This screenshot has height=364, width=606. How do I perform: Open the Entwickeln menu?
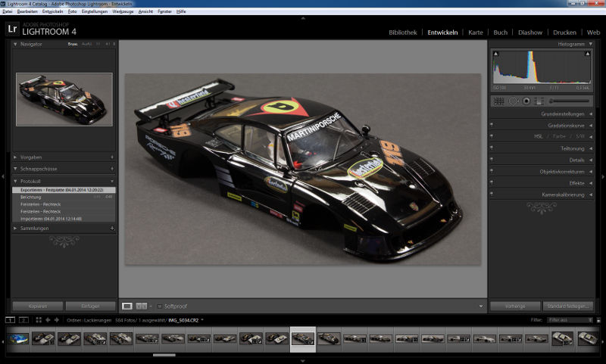(52, 11)
